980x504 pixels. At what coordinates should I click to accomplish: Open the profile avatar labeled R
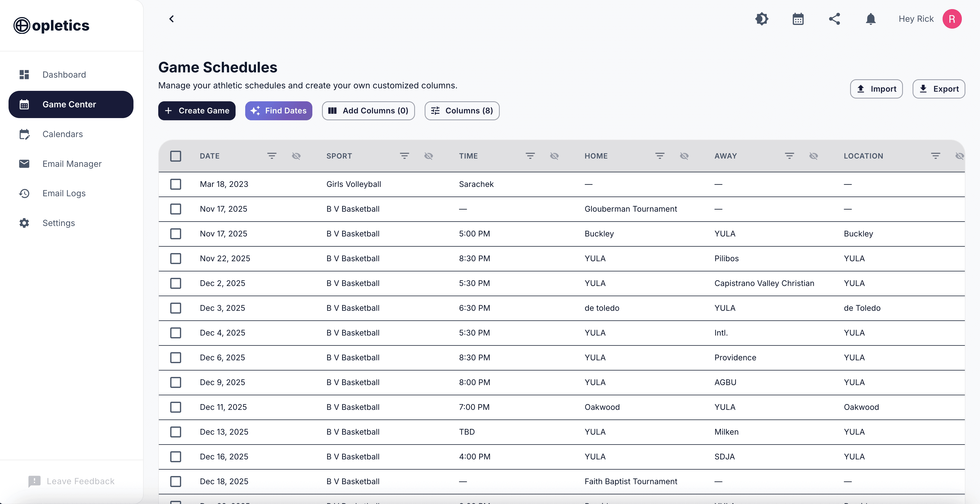952,19
